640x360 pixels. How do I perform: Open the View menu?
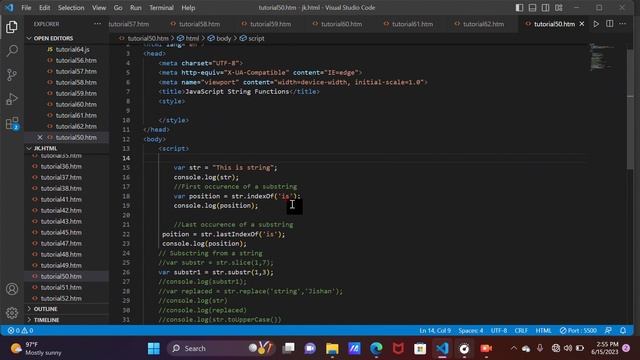tap(99, 8)
